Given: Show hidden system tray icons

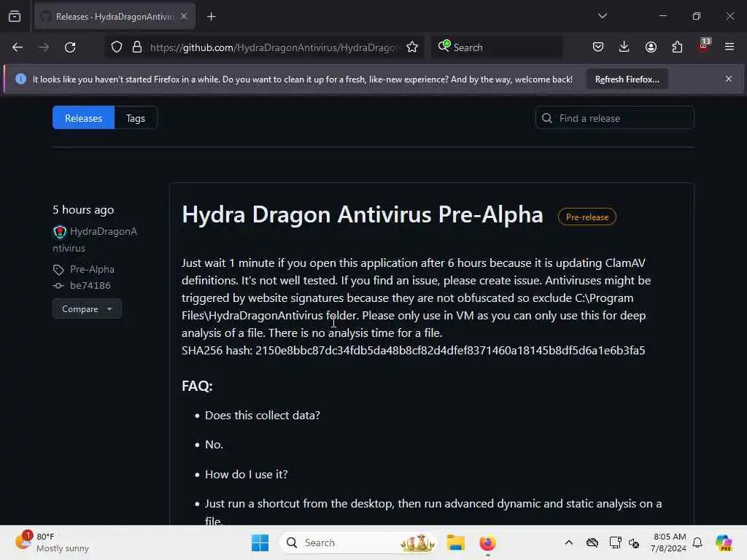Looking at the screenshot, I should point(569,542).
